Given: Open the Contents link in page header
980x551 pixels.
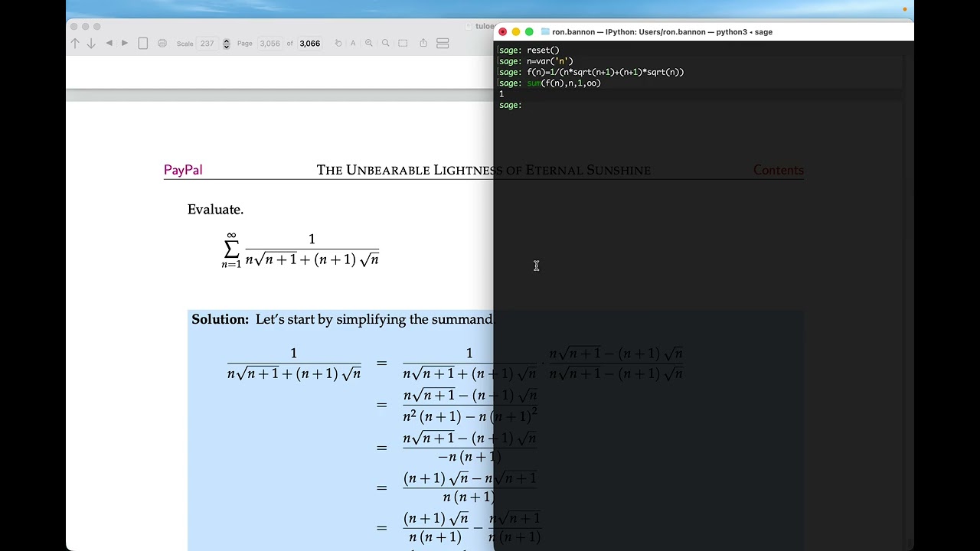Looking at the screenshot, I should click(779, 170).
